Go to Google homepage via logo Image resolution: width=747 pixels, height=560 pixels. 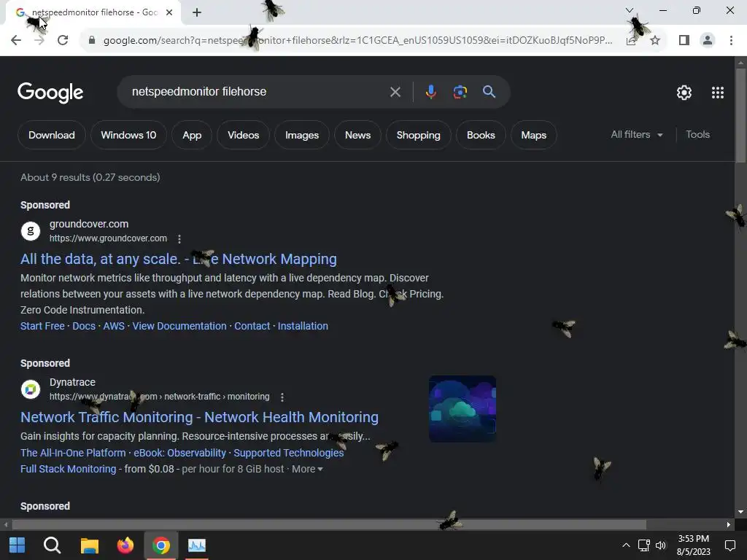50,93
